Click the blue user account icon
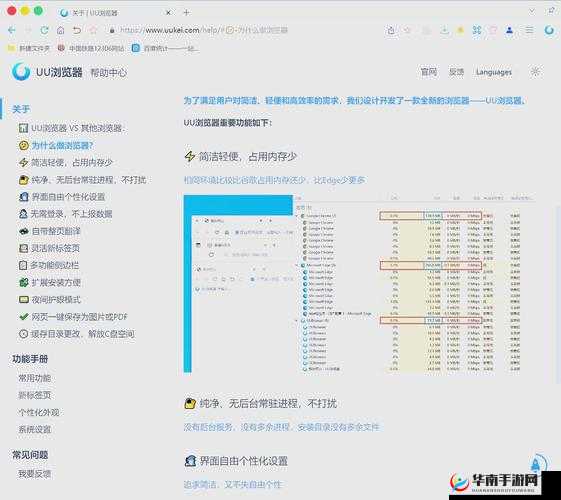 pyautogui.click(x=509, y=31)
